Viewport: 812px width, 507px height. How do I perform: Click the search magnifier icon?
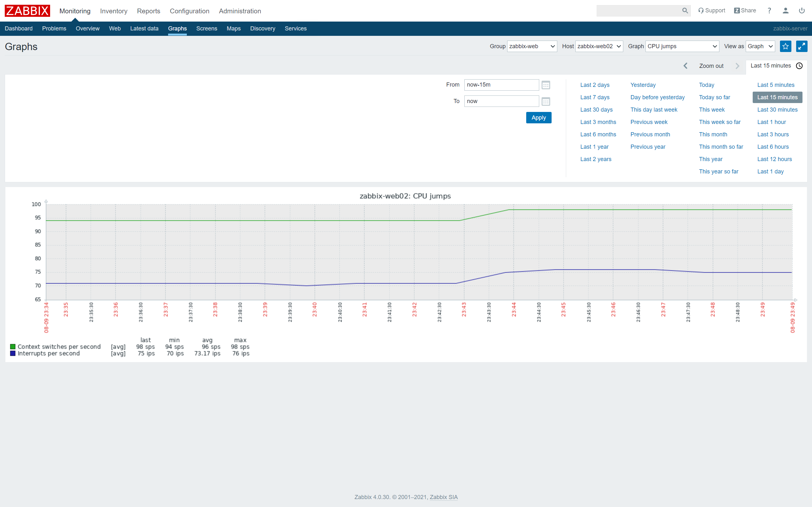click(x=685, y=11)
